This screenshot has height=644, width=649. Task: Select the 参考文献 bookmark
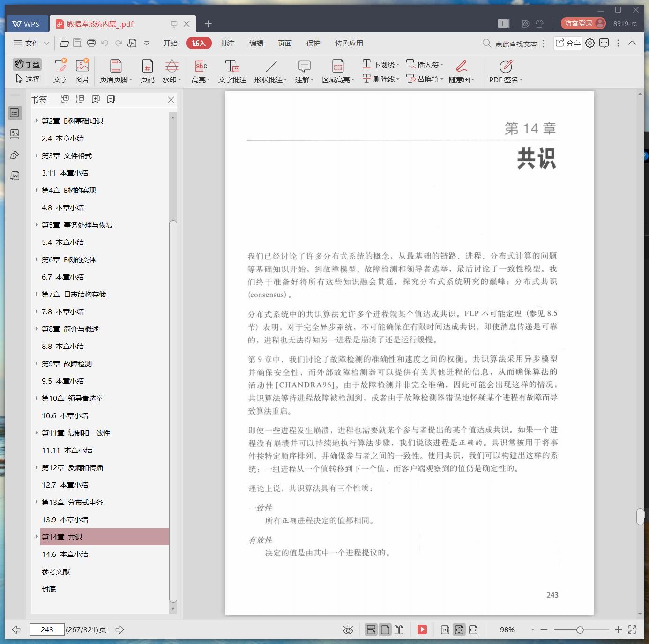(x=56, y=571)
